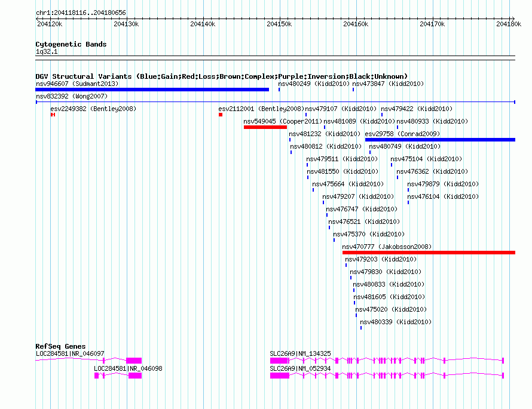532x409 pixels.
Task: Open nsv479203 (Kidd2010) variant
Action: click(381, 259)
